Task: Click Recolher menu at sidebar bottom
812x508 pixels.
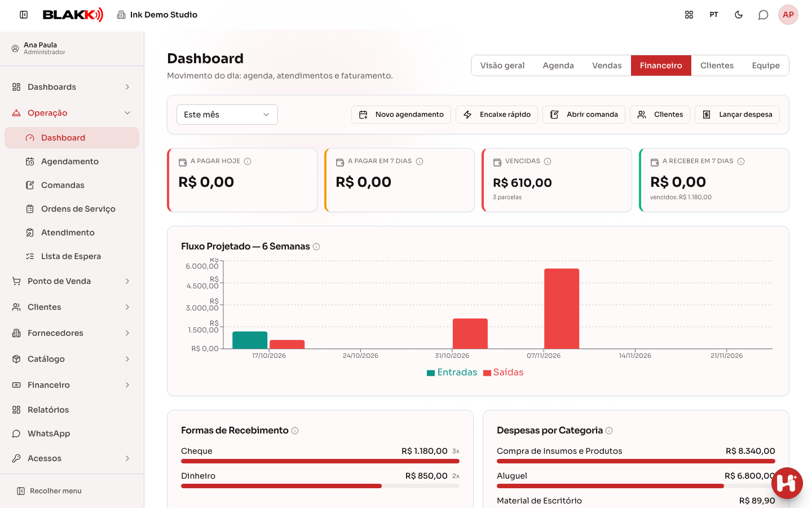Action: click(49, 491)
